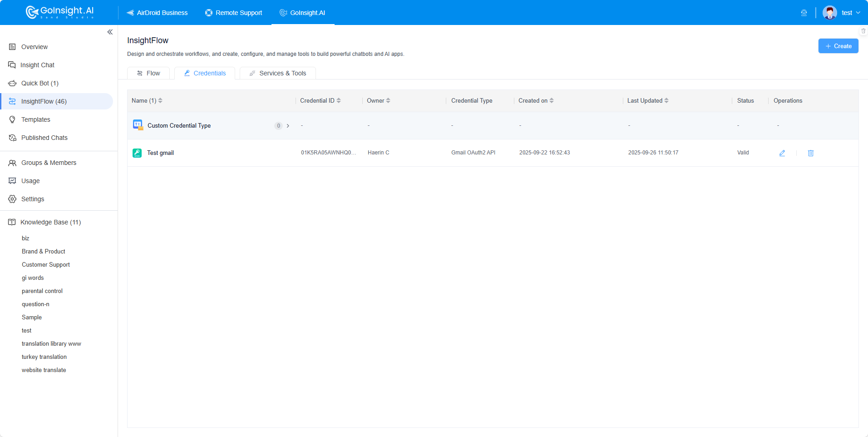The width and height of the screenshot is (868, 437).
Task: Click the Create button
Action: coord(838,46)
